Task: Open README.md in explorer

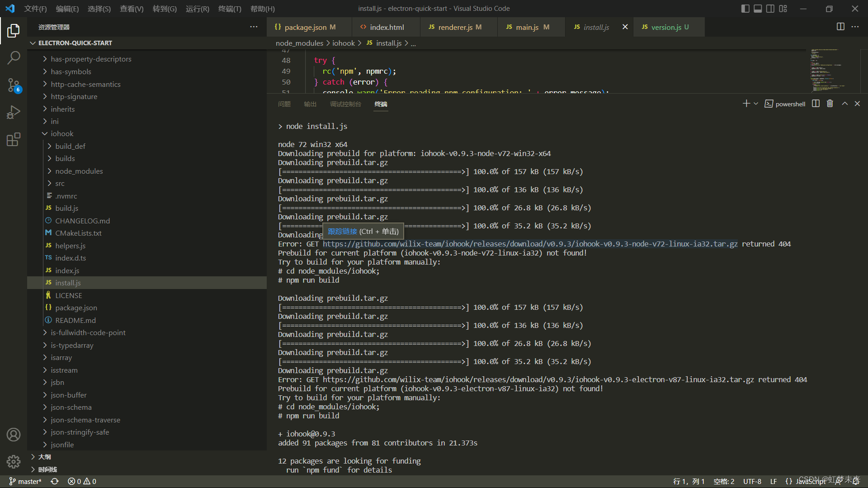Action: pyautogui.click(x=147, y=320)
